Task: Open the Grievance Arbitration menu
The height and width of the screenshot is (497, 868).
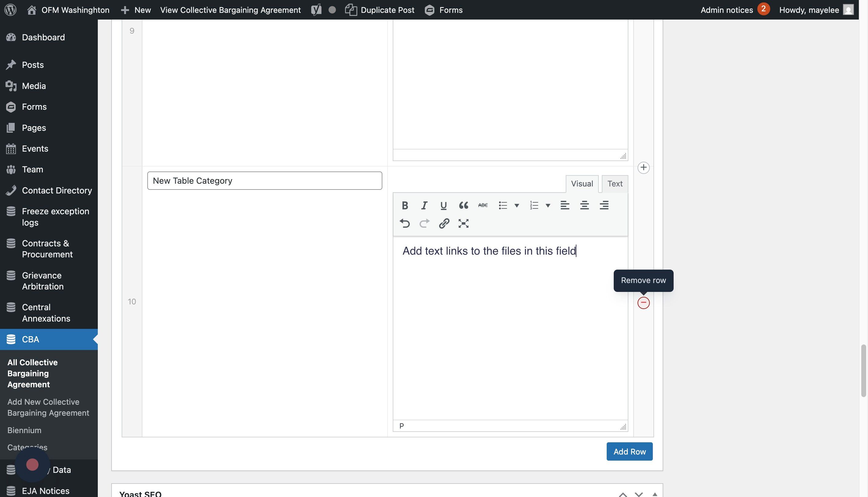Action: click(42, 281)
